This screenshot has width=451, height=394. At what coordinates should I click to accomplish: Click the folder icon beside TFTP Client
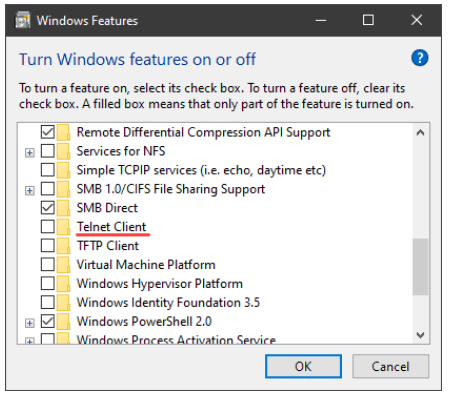point(63,246)
